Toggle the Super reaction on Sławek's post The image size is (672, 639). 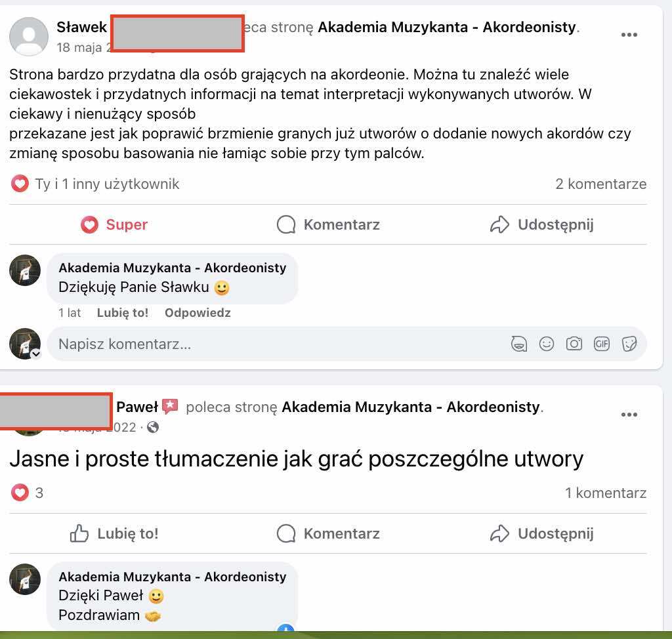(x=114, y=224)
